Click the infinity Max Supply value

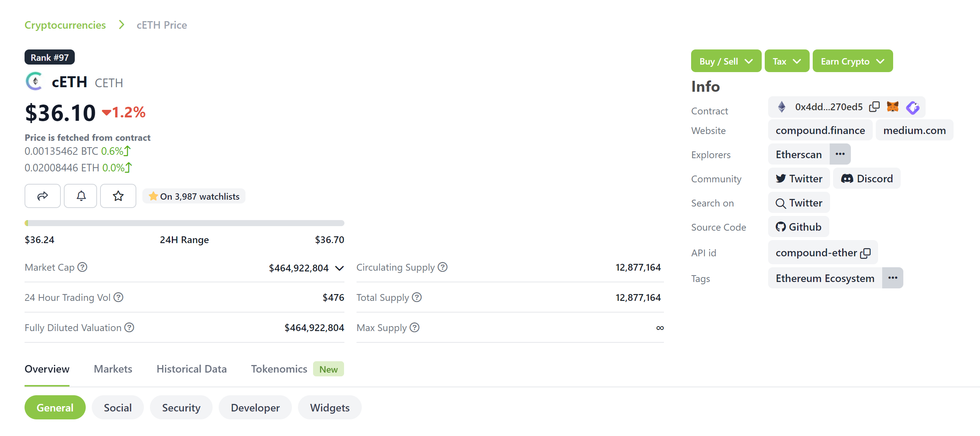click(660, 328)
